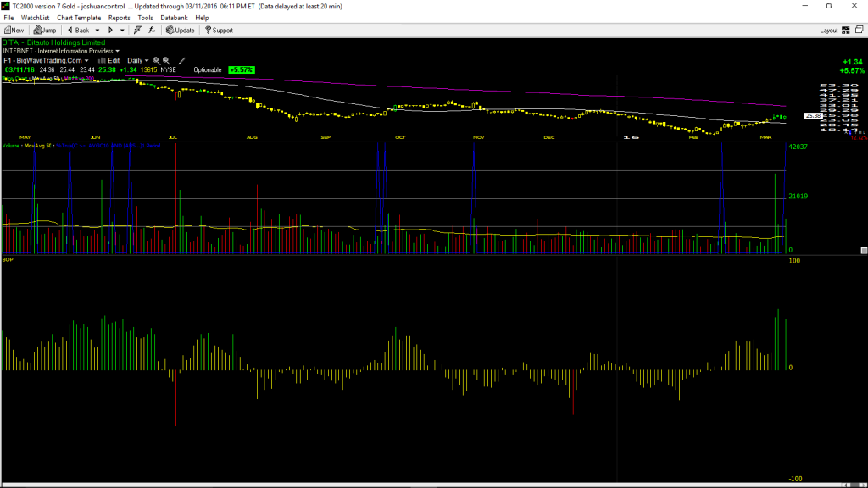Click the TC2000 application icon in title bar
868x488 pixels.
click(x=6, y=6)
